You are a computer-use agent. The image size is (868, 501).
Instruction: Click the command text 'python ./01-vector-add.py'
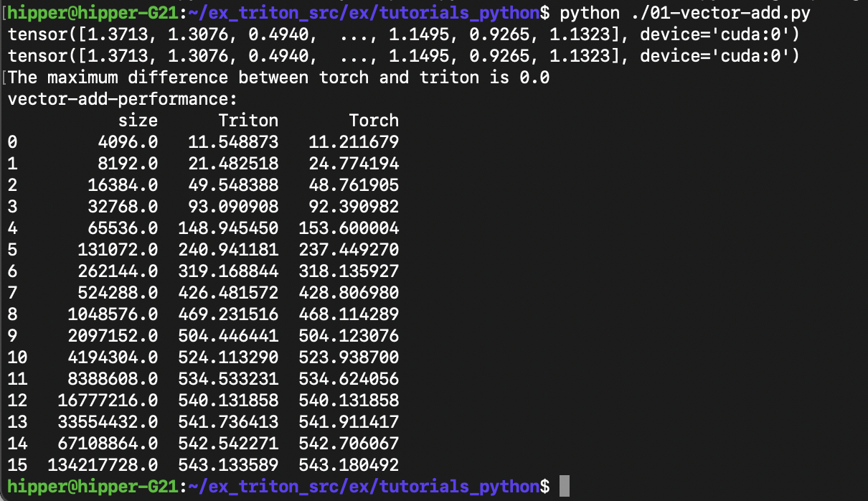pyautogui.click(x=685, y=13)
